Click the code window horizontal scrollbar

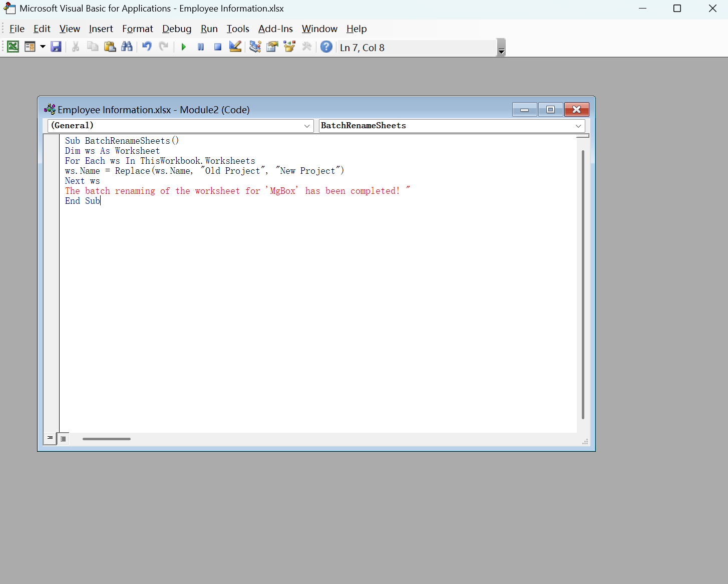click(x=107, y=439)
